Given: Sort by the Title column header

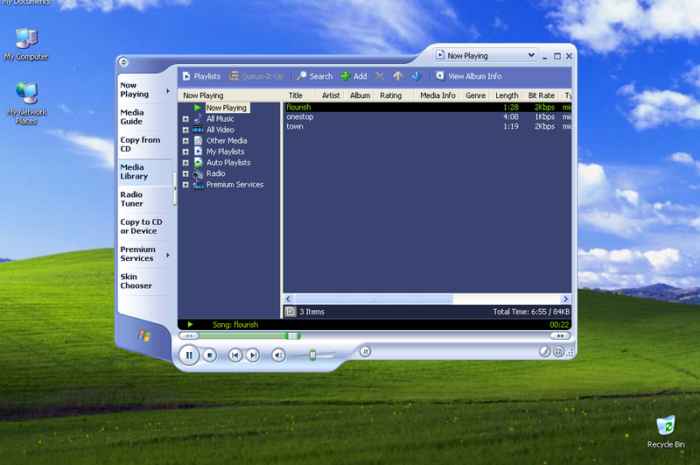Looking at the screenshot, I should pos(300,95).
